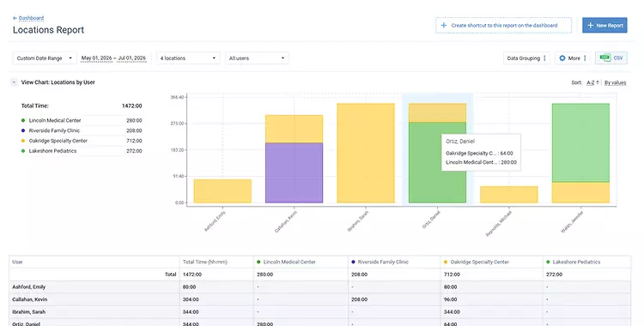Click the purple segment of Callahan's bar
This screenshot has width=644, height=326.
[294, 172]
